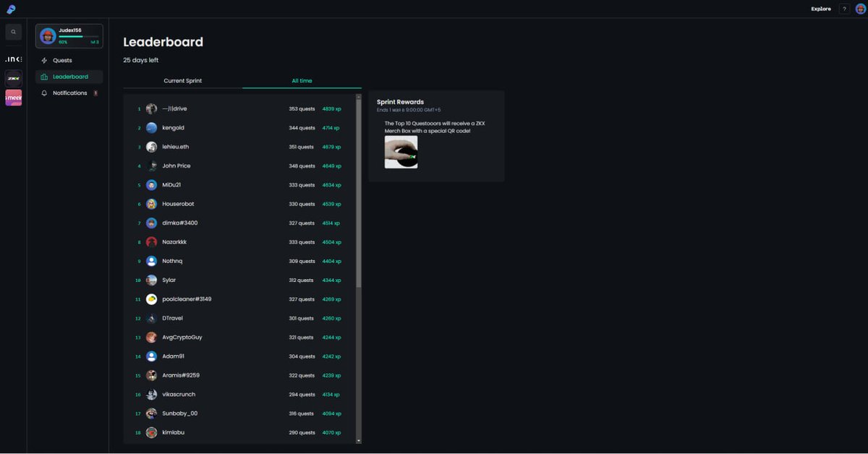
Task: Click username Nazarkkk in the list
Action: click(x=174, y=242)
